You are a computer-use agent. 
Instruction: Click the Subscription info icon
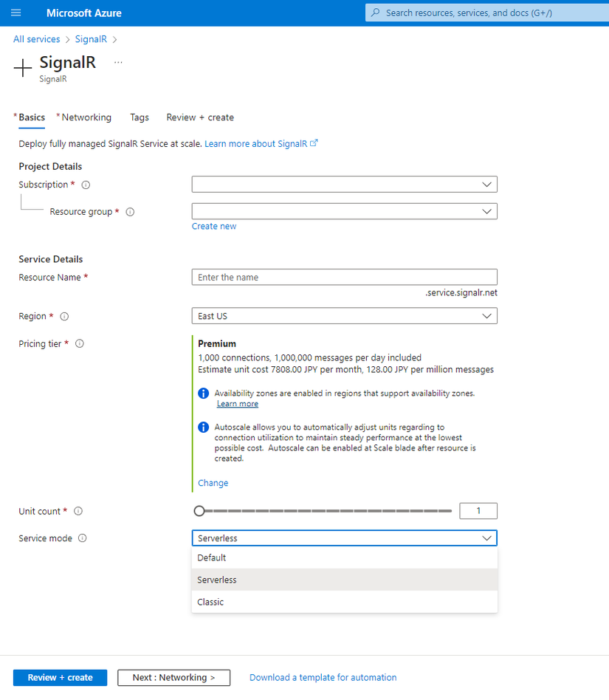click(86, 185)
